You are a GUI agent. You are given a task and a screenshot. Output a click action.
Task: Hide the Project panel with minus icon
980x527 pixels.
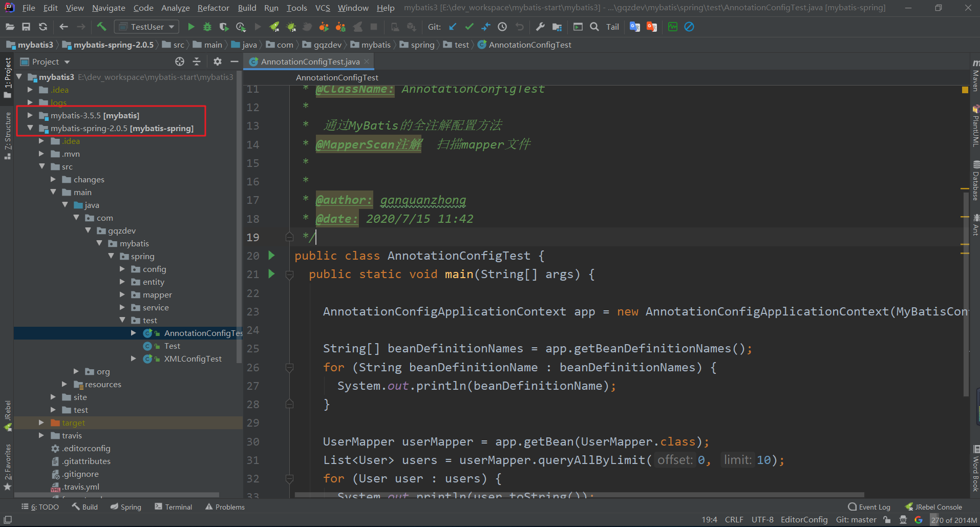[x=235, y=61]
